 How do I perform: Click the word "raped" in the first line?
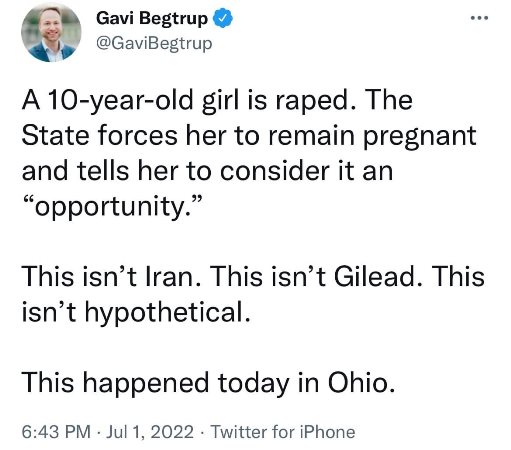[x=309, y=101]
